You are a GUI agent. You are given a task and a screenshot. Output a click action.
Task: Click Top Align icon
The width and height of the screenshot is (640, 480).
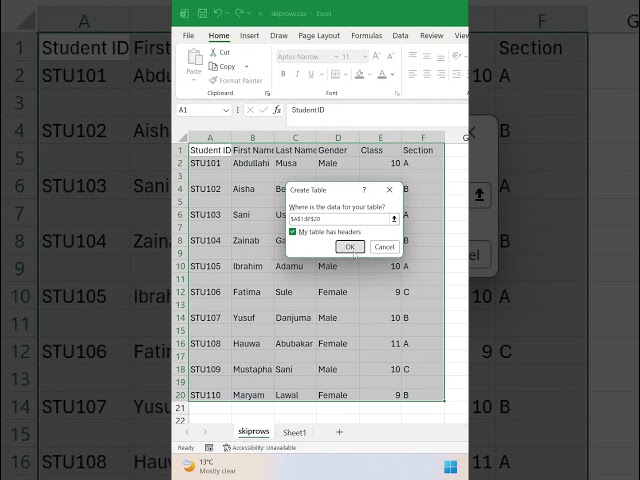[x=413, y=56]
